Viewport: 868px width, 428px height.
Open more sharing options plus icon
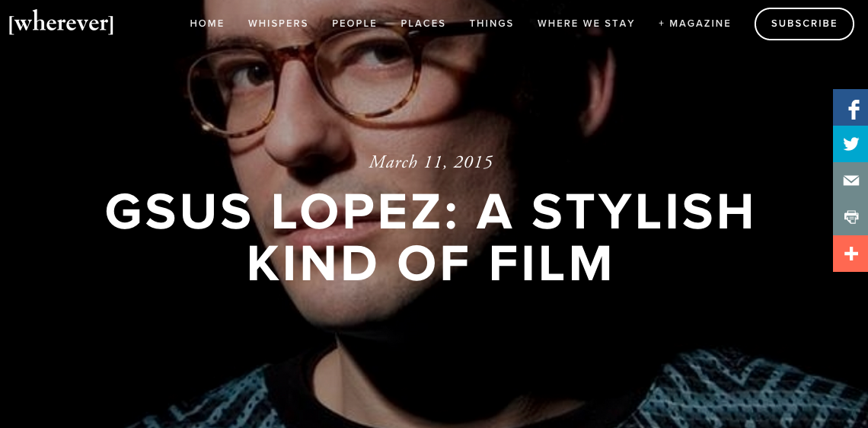pyautogui.click(x=850, y=254)
